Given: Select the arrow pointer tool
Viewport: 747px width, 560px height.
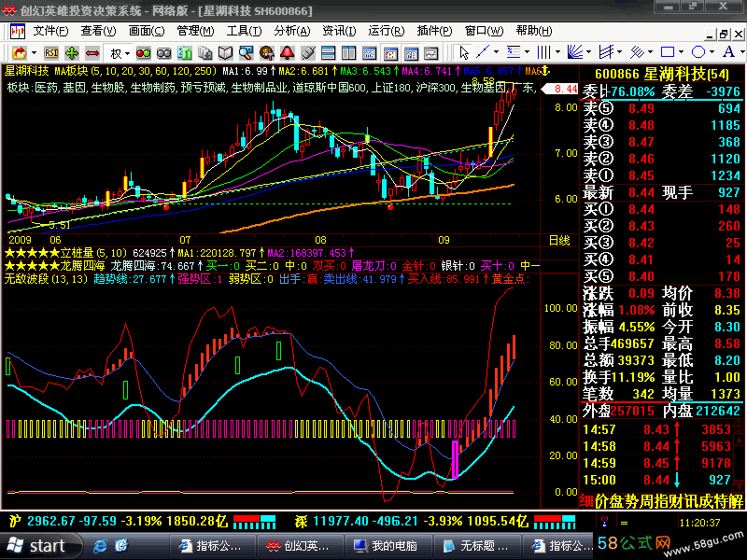Looking at the screenshot, I should 464,52.
